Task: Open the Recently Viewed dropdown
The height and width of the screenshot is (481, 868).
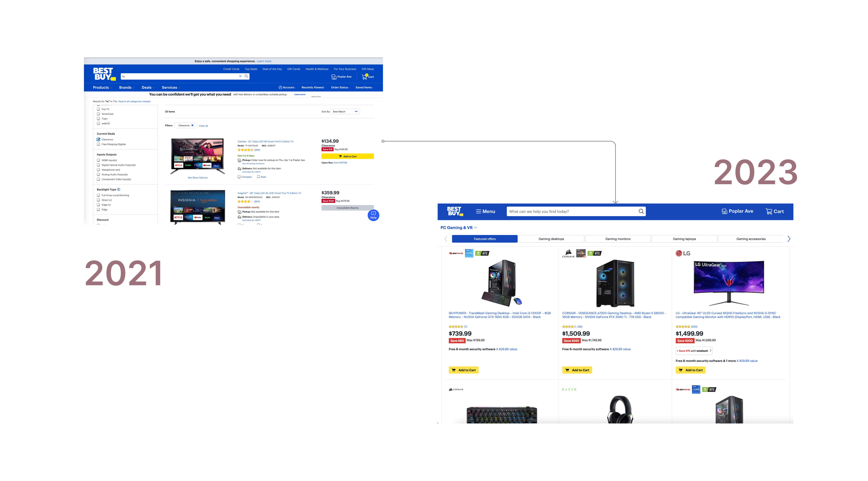Action: pos(313,88)
